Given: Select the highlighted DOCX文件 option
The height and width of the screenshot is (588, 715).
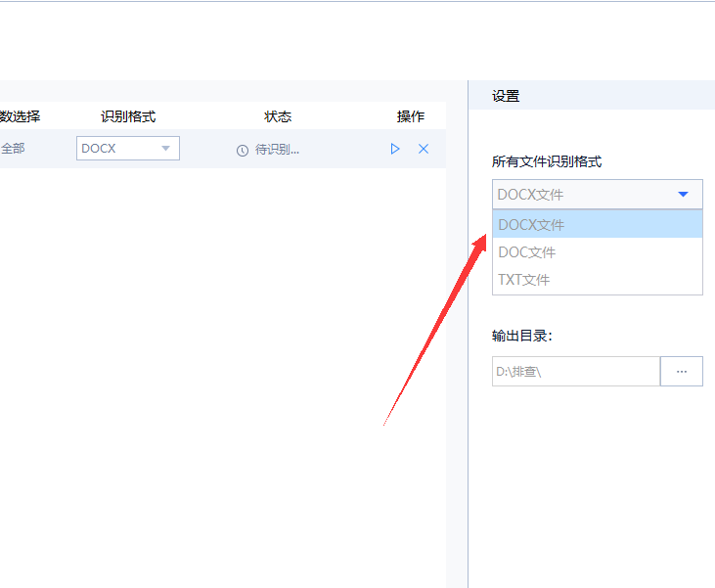Looking at the screenshot, I should tap(598, 224).
